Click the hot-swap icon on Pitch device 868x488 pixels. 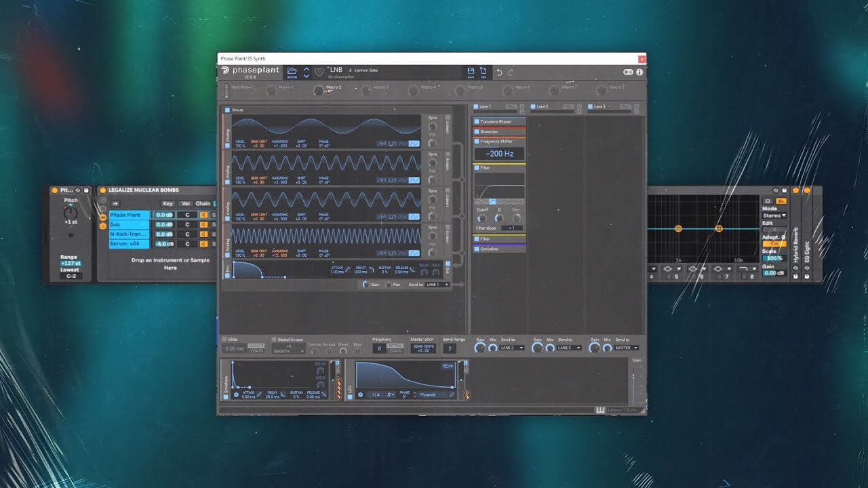(x=78, y=190)
